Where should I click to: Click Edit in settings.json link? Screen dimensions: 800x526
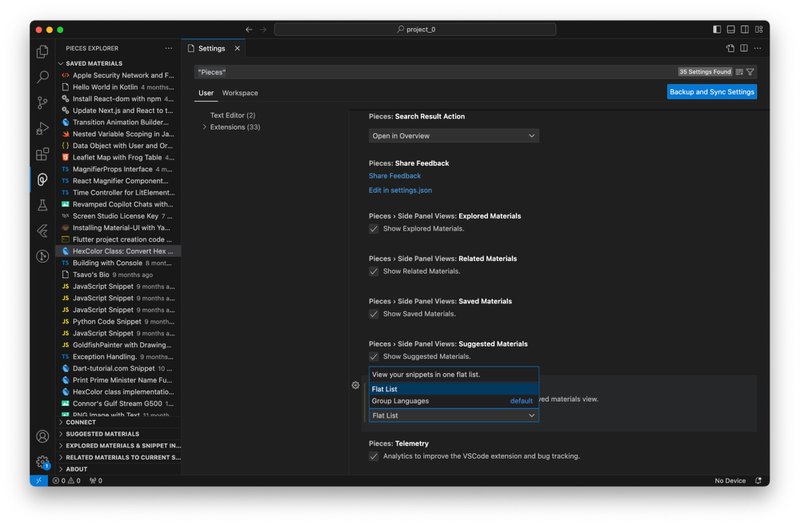[x=401, y=190]
